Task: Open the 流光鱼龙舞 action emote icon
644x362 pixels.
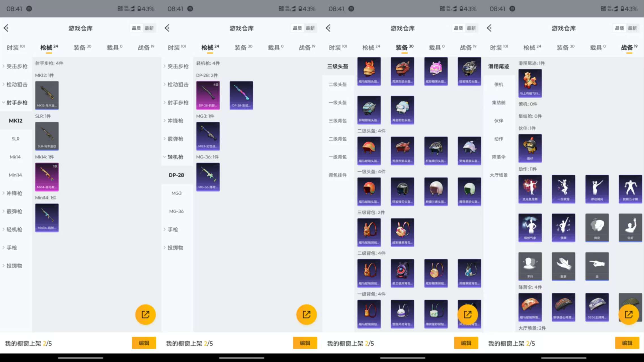Action: (530, 189)
